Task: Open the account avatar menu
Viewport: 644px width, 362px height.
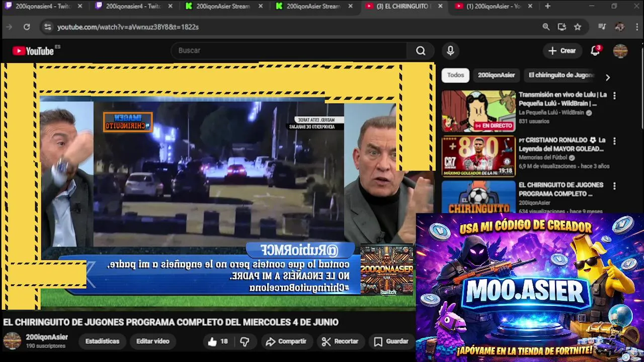Action: (x=620, y=50)
